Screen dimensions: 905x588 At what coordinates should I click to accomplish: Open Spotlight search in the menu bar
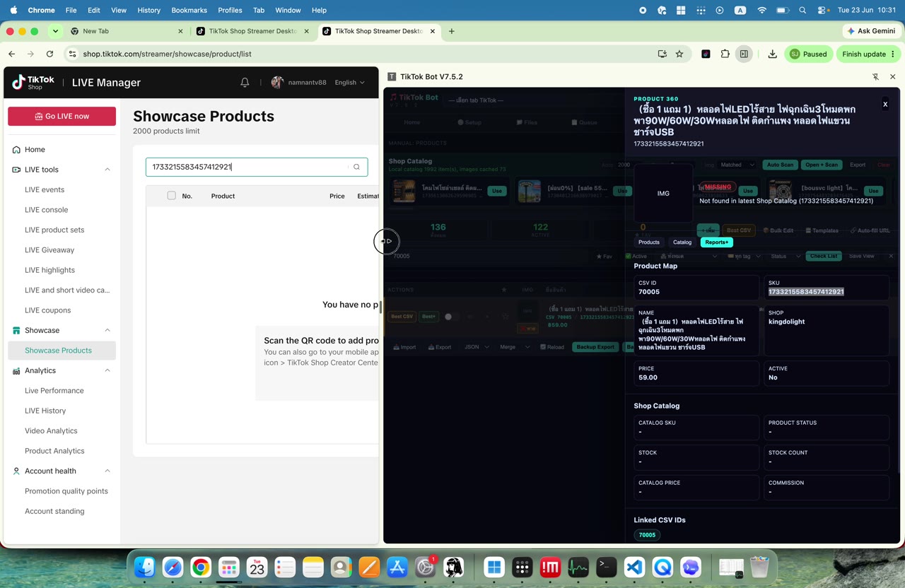(802, 10)
